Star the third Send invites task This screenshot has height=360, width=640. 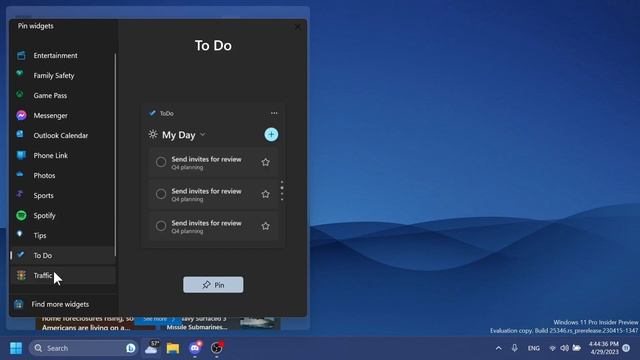point(265,226)
